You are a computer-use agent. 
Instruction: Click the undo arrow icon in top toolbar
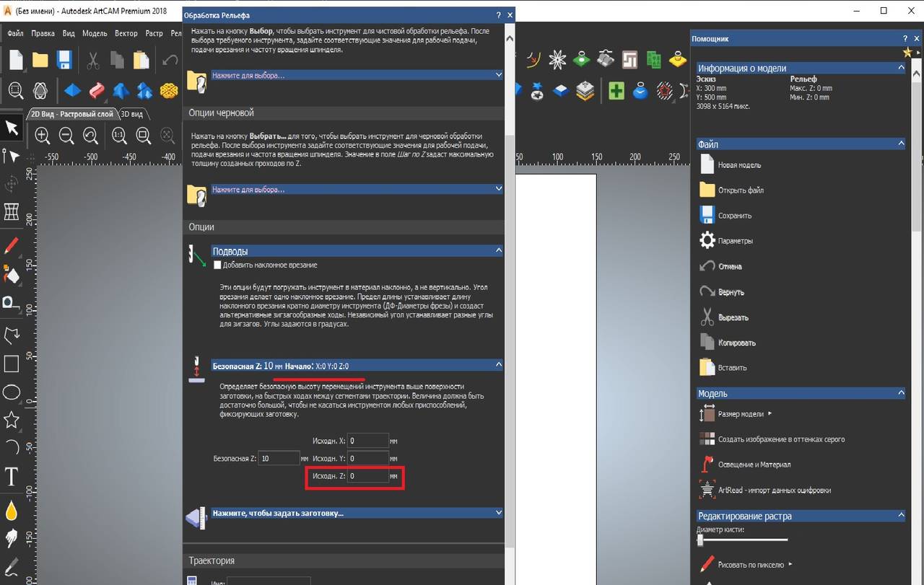tap(170, 60)
